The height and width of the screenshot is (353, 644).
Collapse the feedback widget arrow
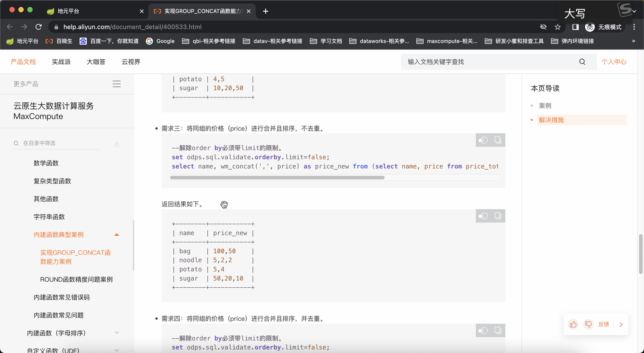click(621, 325)
